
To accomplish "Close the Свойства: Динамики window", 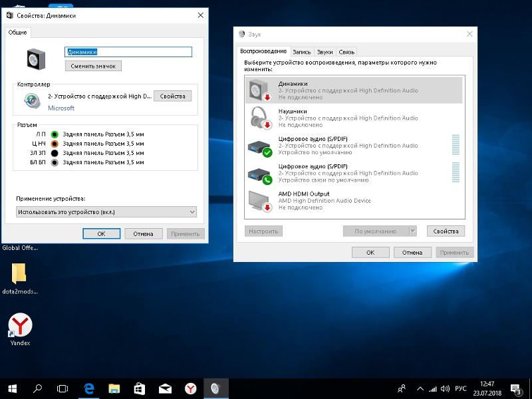I will click(x=201, y=15).
